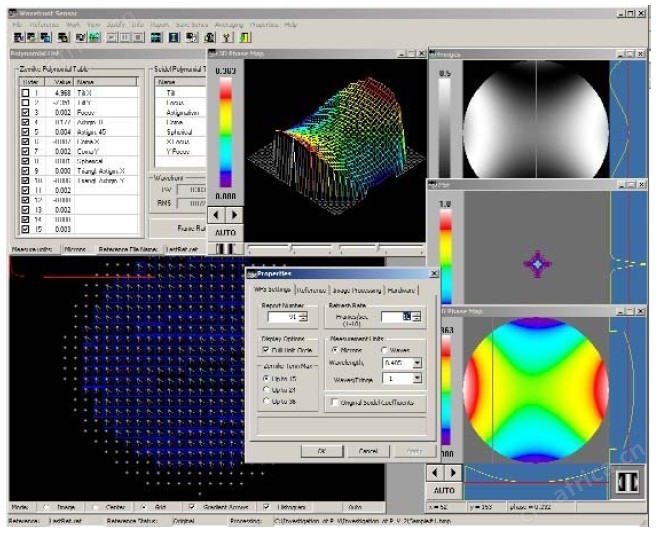
Task: Click the second slider thumb under the 3D Phase Map
Action: pos(378,249)
